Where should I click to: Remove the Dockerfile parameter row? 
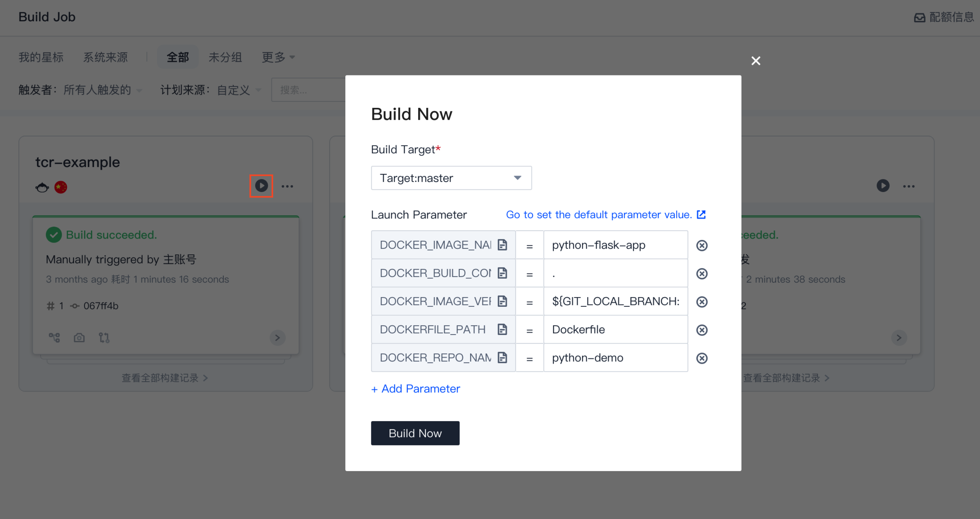coord(701,330)
